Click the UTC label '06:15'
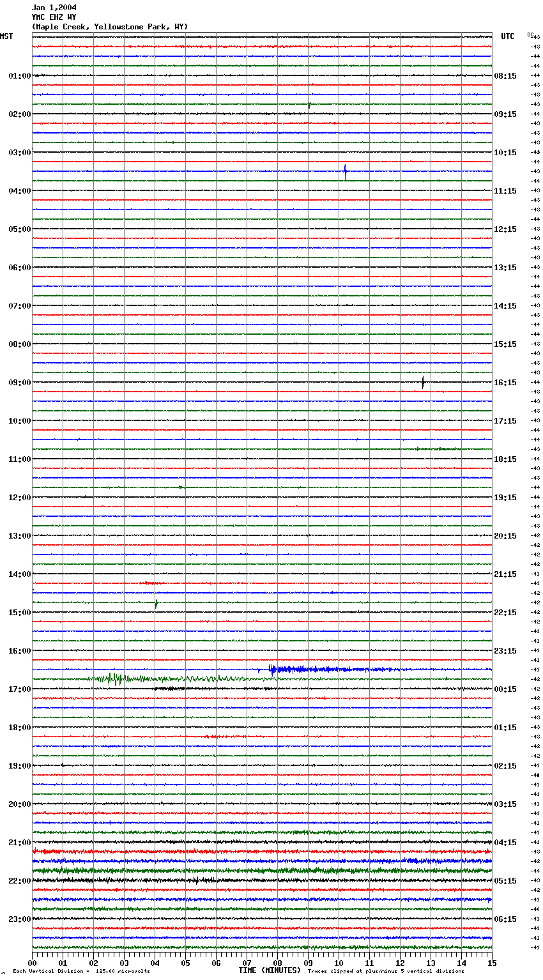Image resolution: width=543 pixels, height=980 pixels. [x=505, y=919]
